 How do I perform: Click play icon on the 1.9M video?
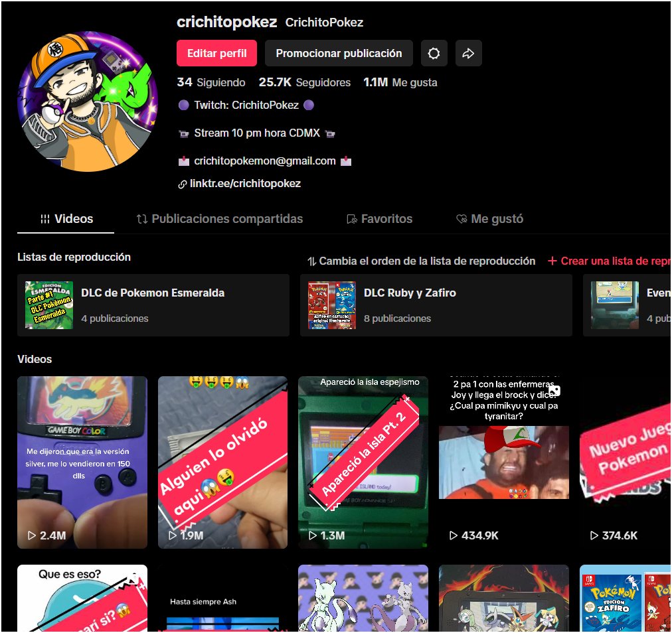172,535
